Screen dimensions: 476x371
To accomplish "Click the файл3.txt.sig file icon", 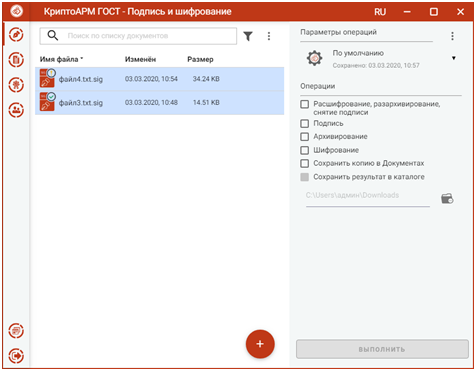I will (x=47, y=102).
